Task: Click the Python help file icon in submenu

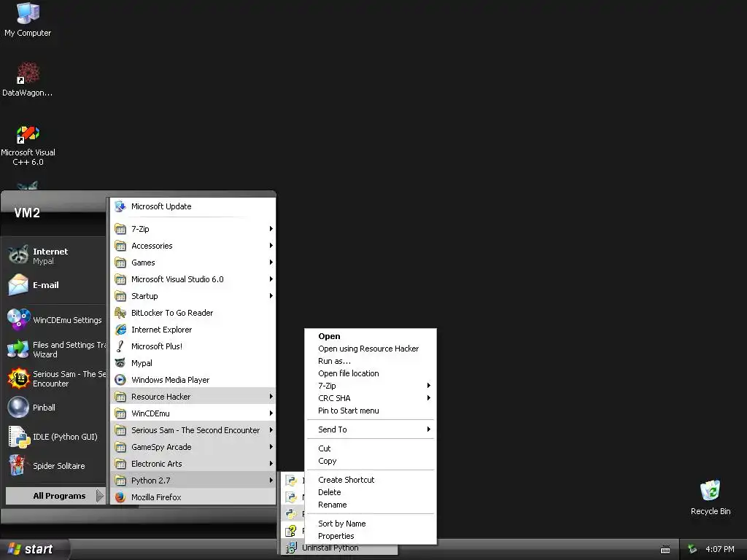Action: coord(290,531)
